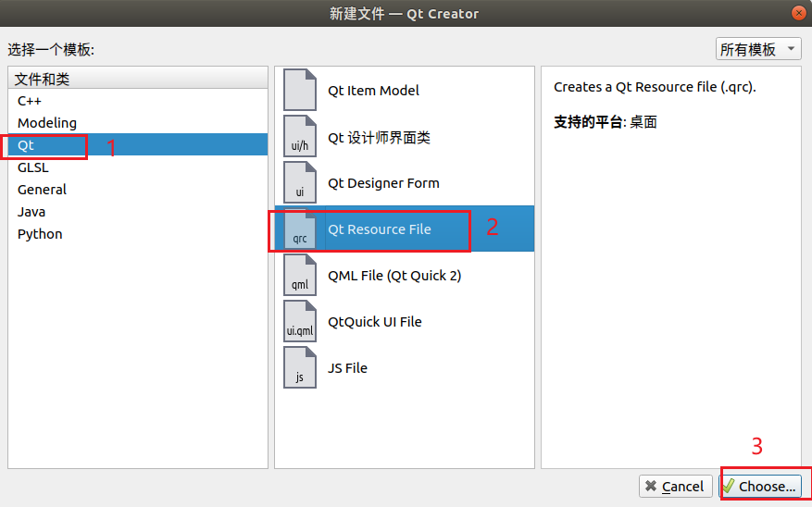Click the Choose... button
Screen dimensions: 812x507
point(760,487)
